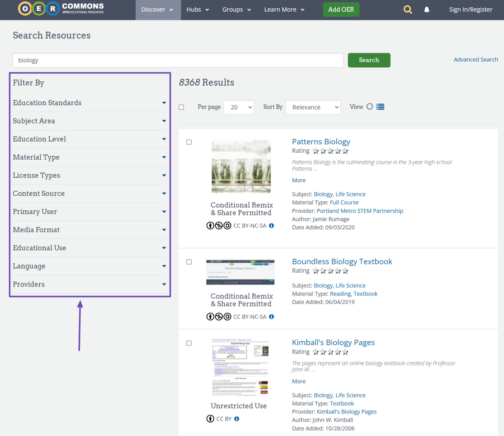This screenshot has height=436, width=504.
Task: Click the magnifier search icon in header
Action: [x=408, y=10]
